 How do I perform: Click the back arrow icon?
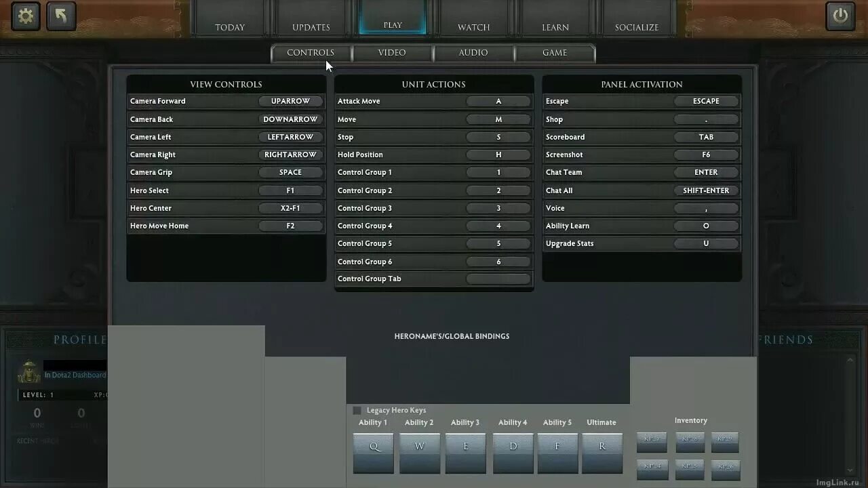(x=61, y=16)
